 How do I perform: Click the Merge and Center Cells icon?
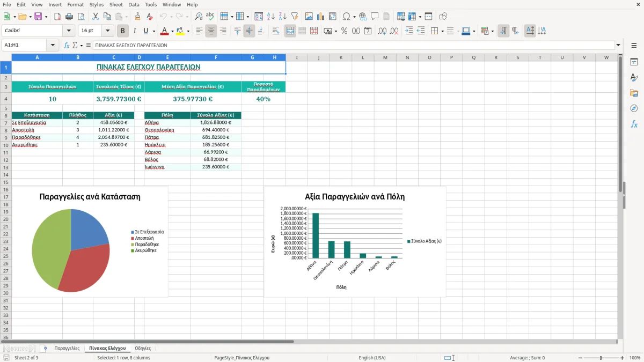click(x=290, y=31)
